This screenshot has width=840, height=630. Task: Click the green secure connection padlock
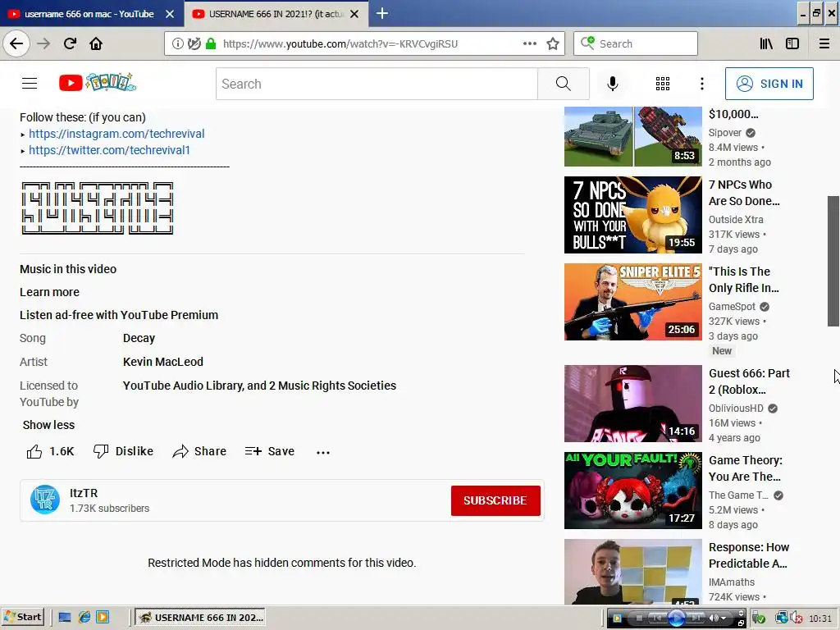211,43
